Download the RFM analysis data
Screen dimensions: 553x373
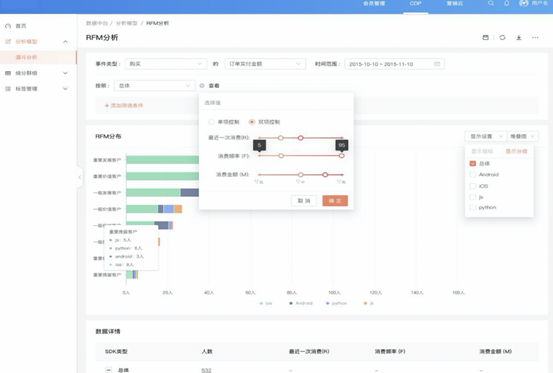click(519, 37)
